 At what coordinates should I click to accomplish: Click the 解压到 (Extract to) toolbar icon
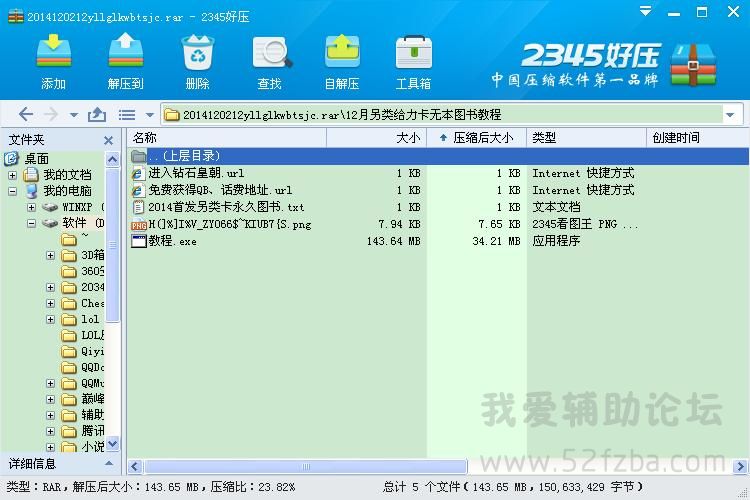coord(125,51)
